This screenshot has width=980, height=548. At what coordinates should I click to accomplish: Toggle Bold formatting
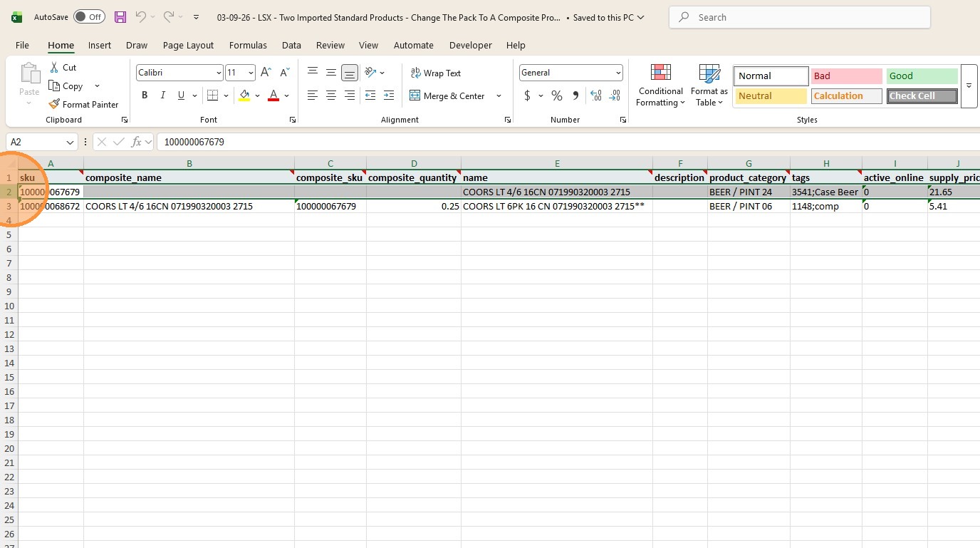tap(145, 95)
